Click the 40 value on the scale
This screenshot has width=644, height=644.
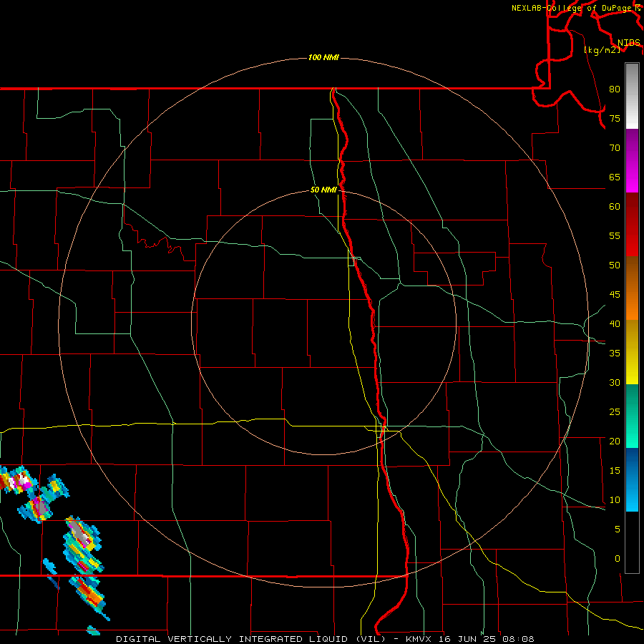[615, 323]
